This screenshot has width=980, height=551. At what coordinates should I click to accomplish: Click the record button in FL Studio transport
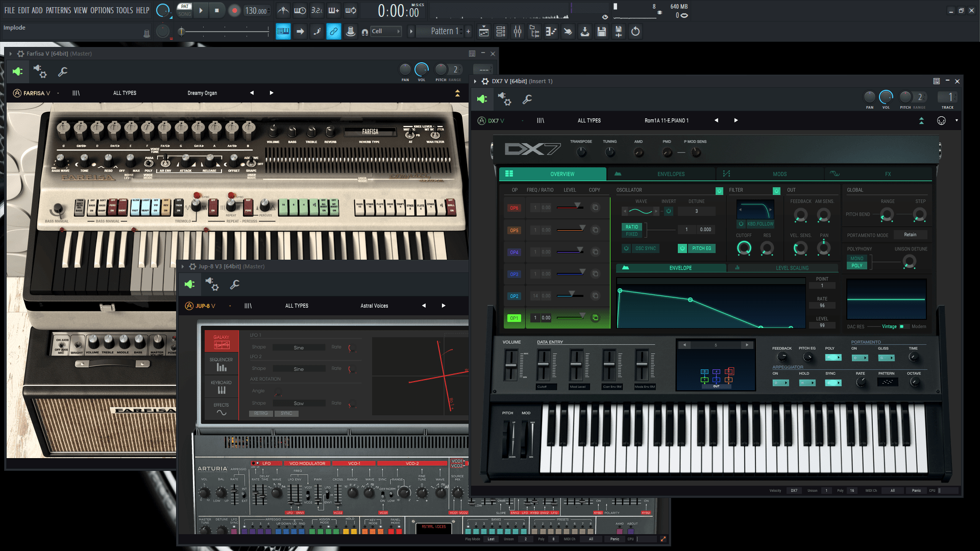point(234,10)
